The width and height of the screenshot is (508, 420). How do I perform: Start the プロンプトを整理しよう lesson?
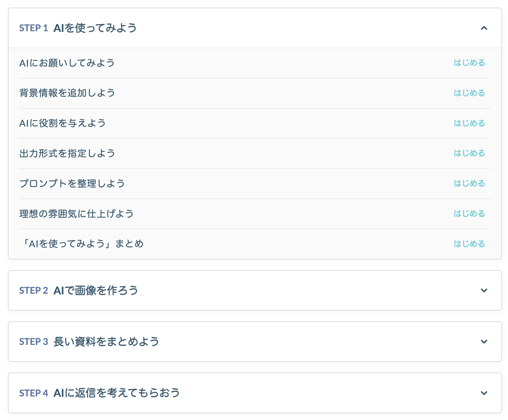tap(469, 183)
